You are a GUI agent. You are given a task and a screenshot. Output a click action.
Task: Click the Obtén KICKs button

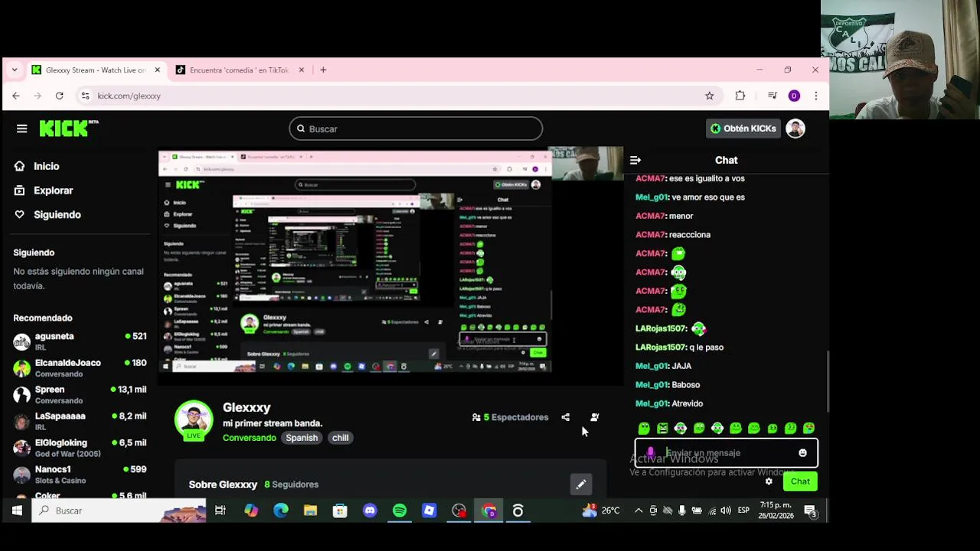743,129
